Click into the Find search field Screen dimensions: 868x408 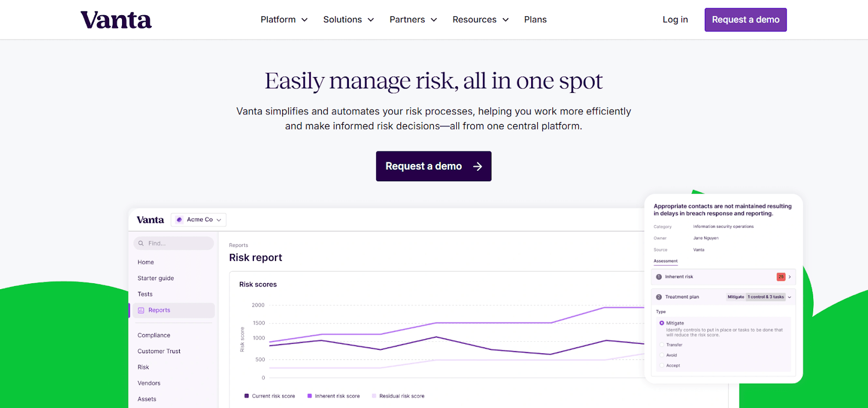(178, 244)
